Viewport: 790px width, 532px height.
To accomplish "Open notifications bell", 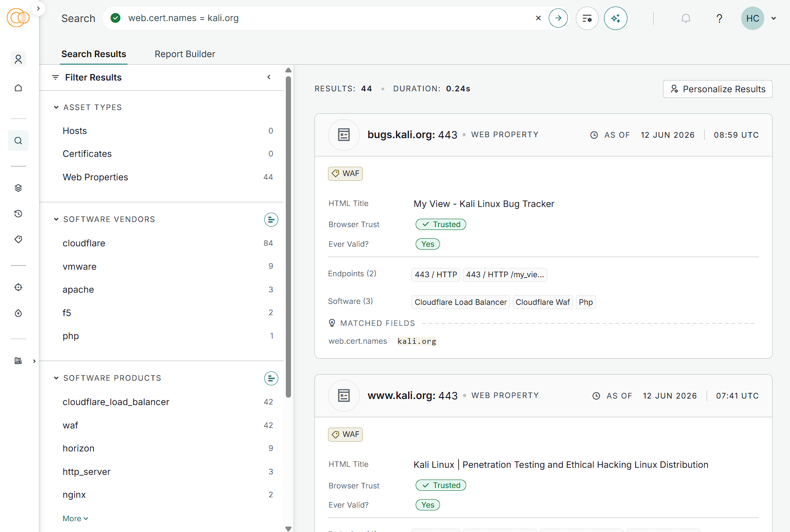I will [686, 18].
